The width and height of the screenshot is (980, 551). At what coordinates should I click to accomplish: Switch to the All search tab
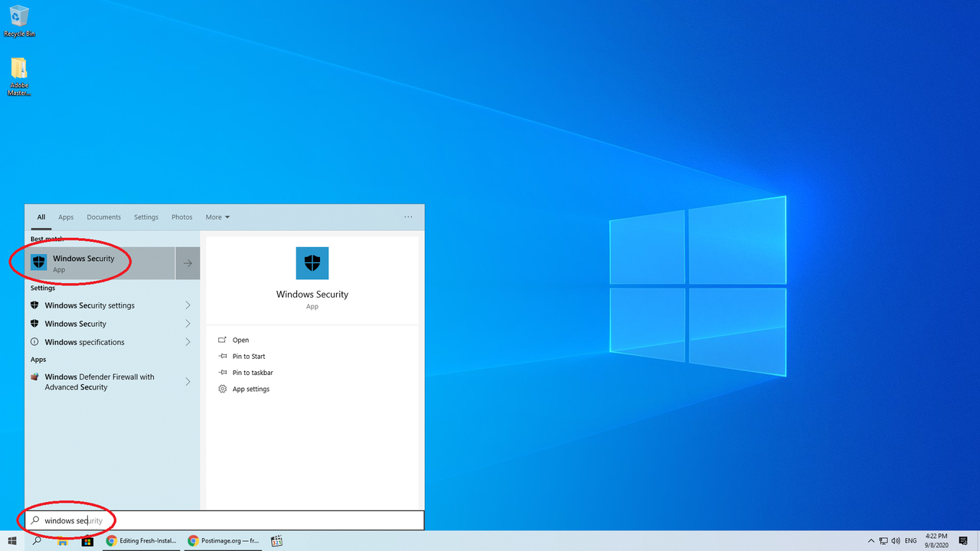pyautogui.click(x=41, y=217)
